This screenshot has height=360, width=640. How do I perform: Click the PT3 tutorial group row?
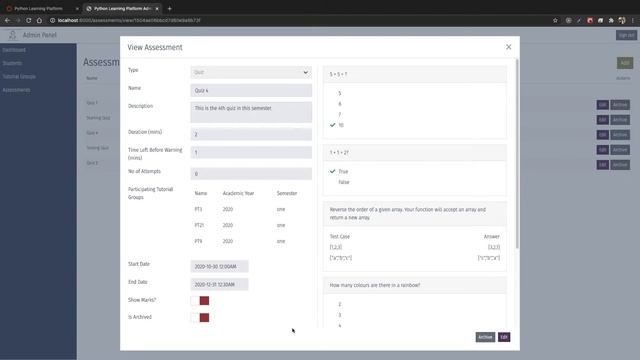251,209
